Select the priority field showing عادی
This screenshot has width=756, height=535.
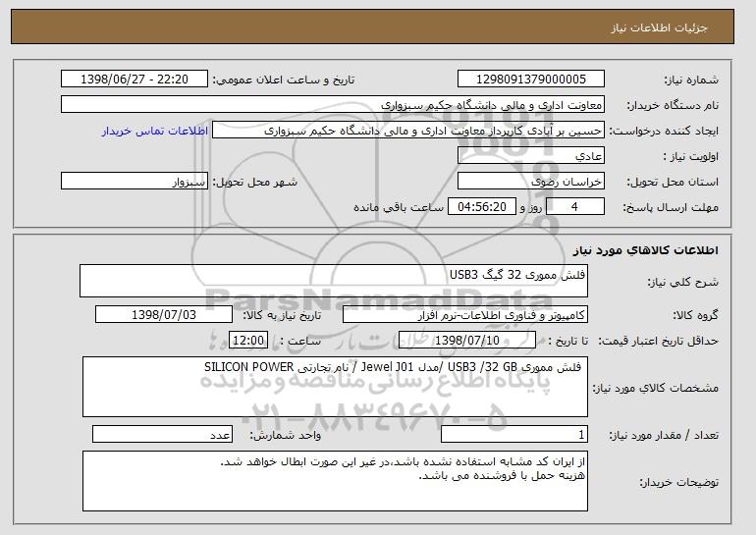point(531,156)
